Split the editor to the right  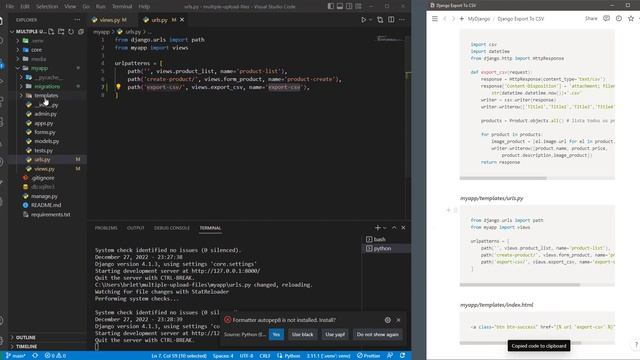click(x=391, y=20)
